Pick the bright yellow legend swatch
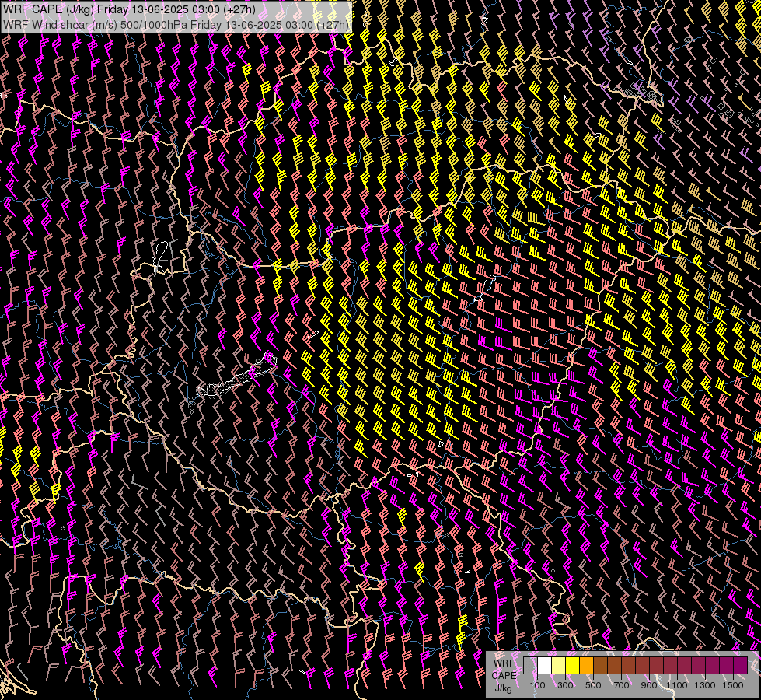The width and height of the screenshot is (761, 700). 572,666
